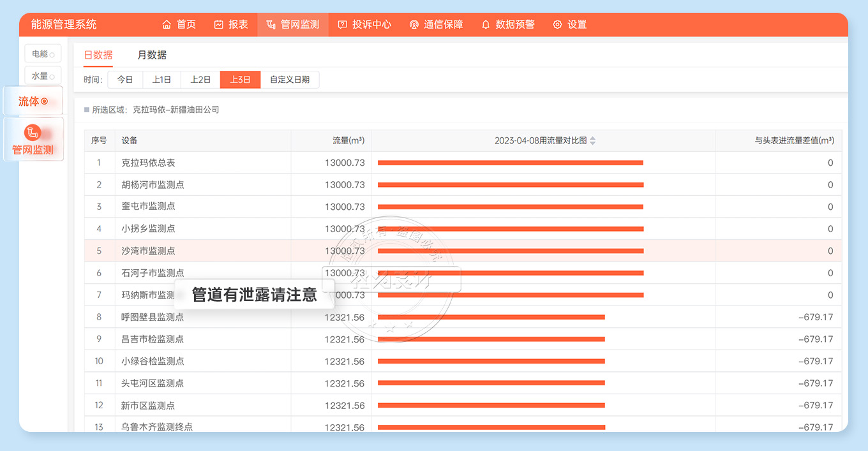Select the 电能 radio option
Viewport: 868px width, 451px height.
[52, 55]
